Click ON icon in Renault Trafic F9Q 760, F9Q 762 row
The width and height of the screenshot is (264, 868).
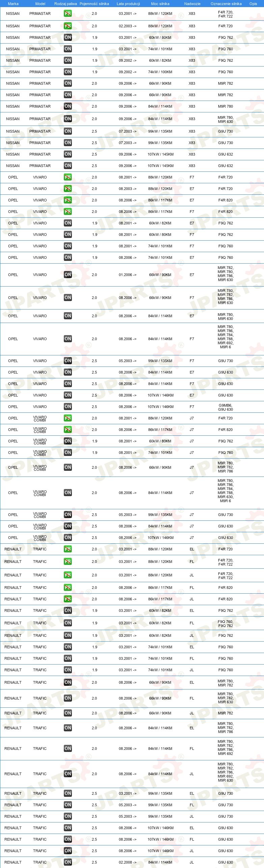[x=68, y=623]
